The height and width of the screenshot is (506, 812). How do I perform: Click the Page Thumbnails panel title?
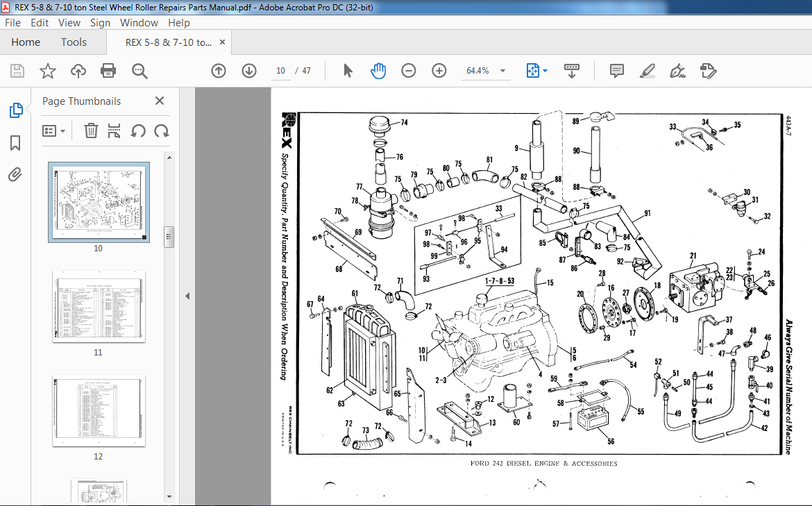81,101
